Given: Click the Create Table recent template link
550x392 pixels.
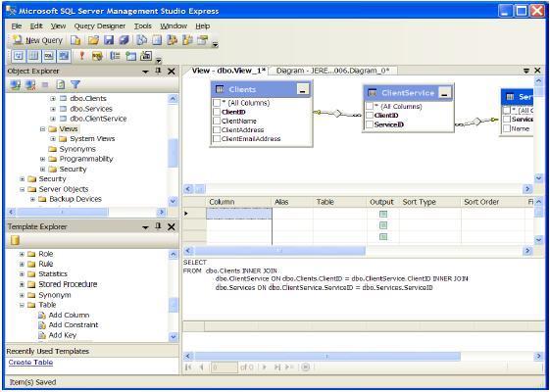Looking at the screenshot, I should point(30,363).
